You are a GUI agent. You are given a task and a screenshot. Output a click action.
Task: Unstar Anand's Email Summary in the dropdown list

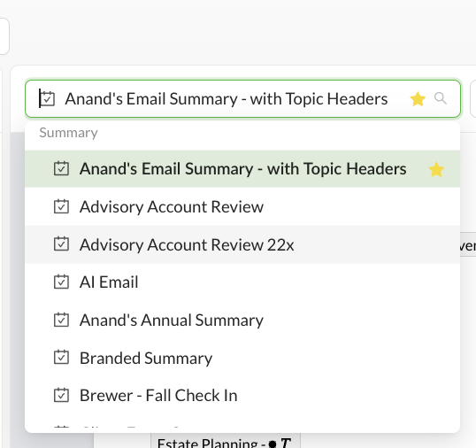click(x=436, y=169)
